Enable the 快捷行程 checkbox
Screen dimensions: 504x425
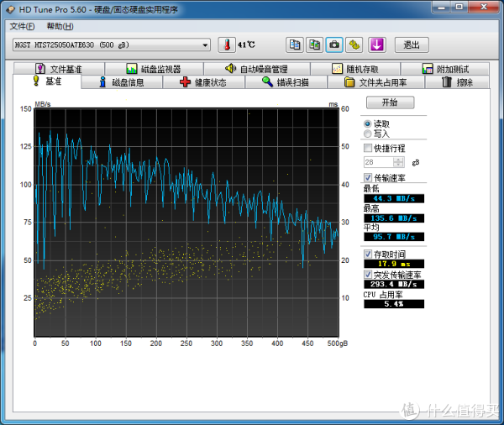[368, 148]
